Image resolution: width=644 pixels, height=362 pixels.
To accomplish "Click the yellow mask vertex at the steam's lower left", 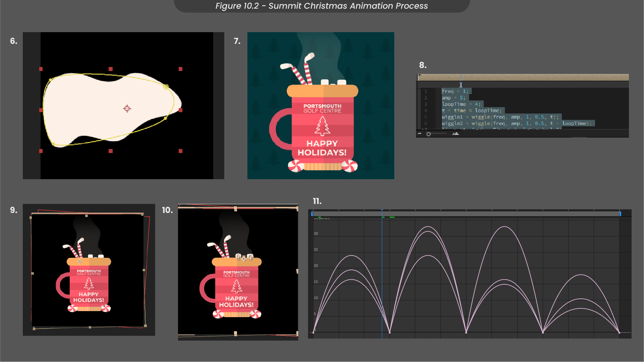I will [53, 144].
